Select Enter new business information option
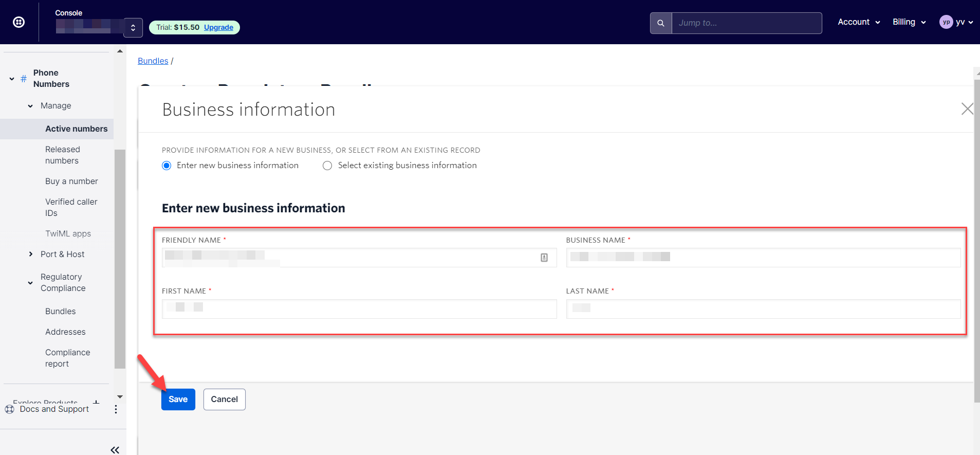Viewport: 980px width, 455px height. [x=167, y=166]
